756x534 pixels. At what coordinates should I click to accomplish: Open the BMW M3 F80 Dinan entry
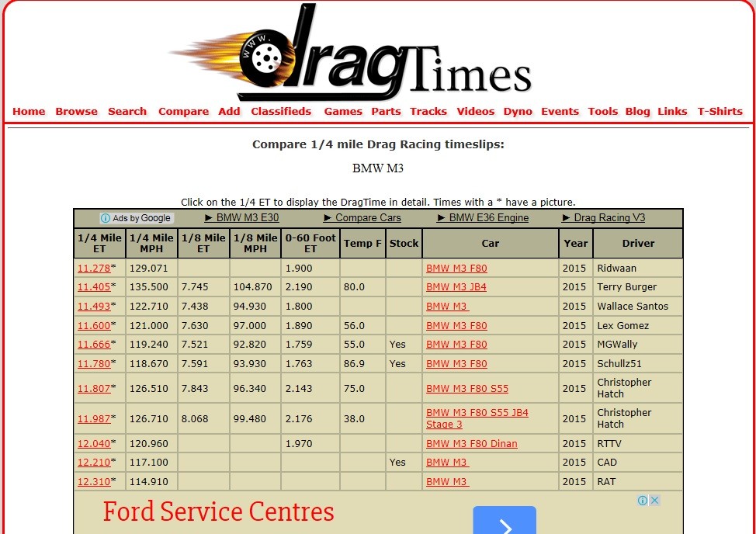coord(473,443)
